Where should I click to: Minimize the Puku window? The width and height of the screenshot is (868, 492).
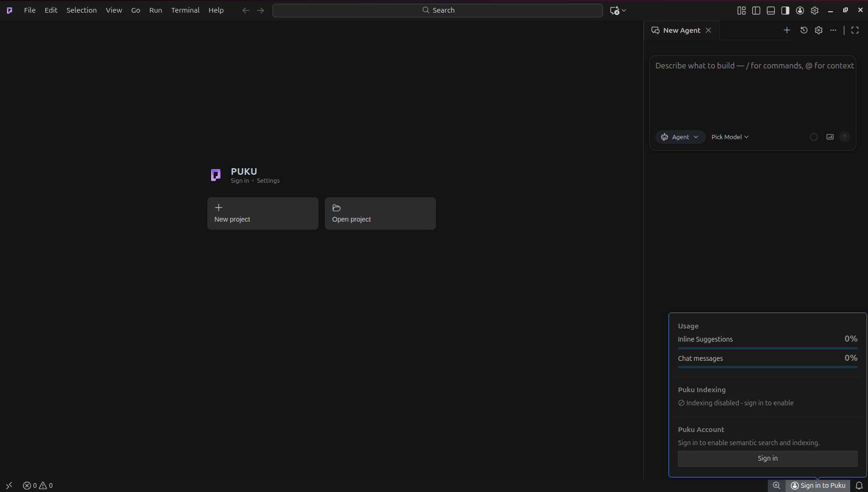831,10
